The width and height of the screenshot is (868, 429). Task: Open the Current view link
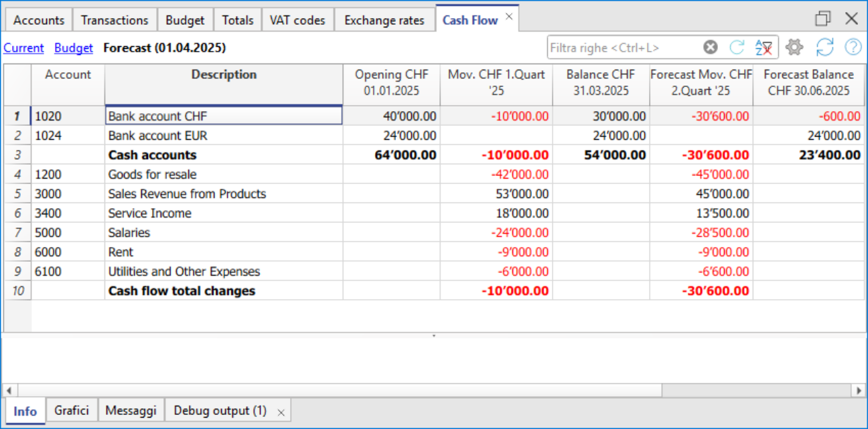[x=23, y=48]
